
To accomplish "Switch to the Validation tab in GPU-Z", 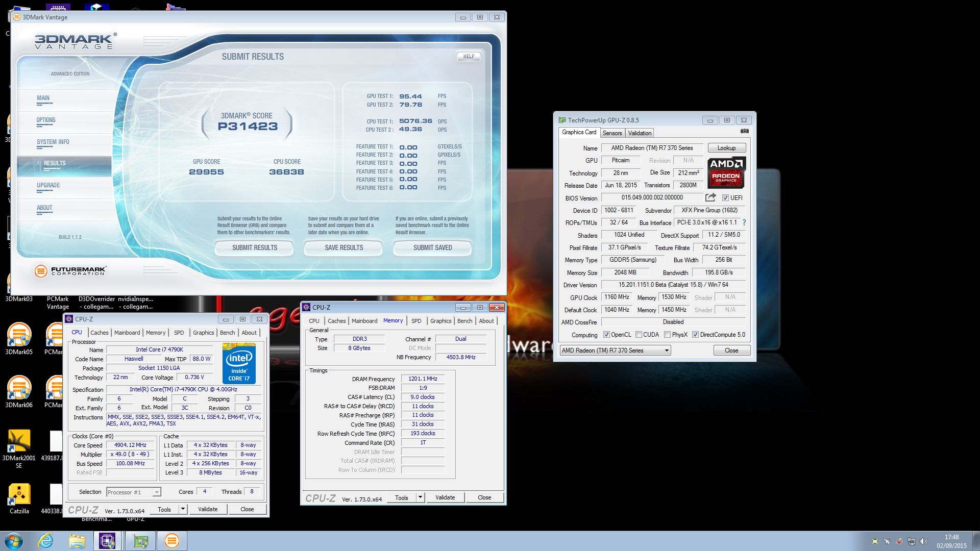I will pyautogui.click(x=640, y=133).
